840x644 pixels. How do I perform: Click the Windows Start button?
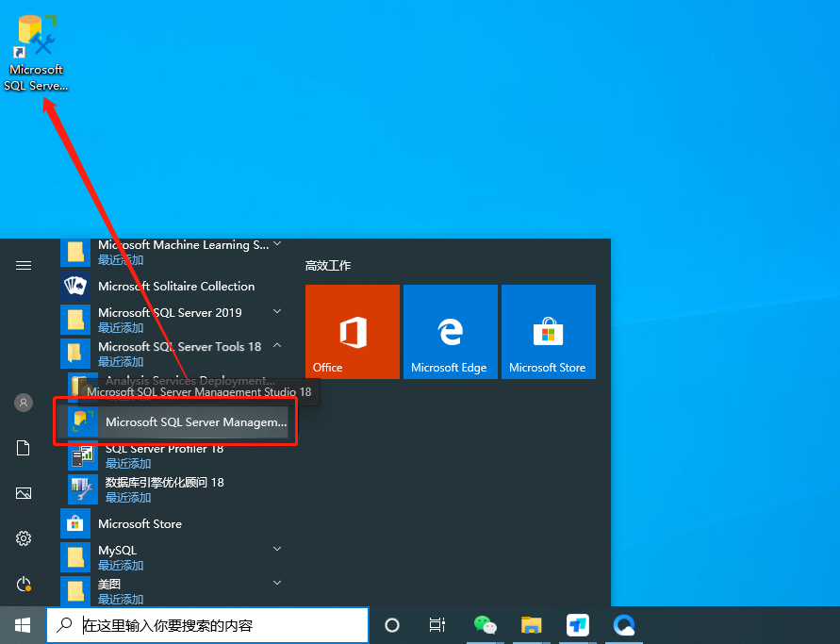pyautogui.click(x=23, y=625)
